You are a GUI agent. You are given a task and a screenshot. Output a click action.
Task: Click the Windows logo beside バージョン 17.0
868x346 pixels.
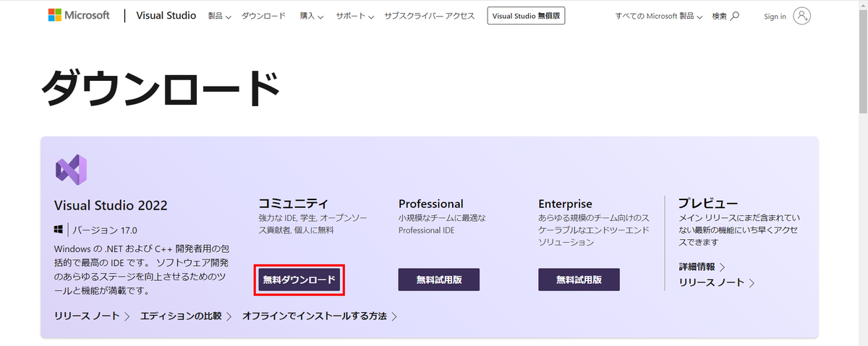59,230
